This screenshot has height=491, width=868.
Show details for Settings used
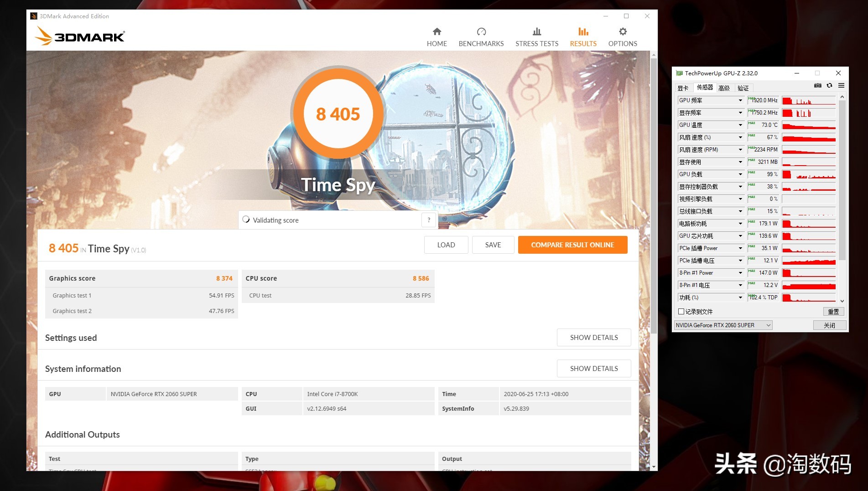coord(594,338)
